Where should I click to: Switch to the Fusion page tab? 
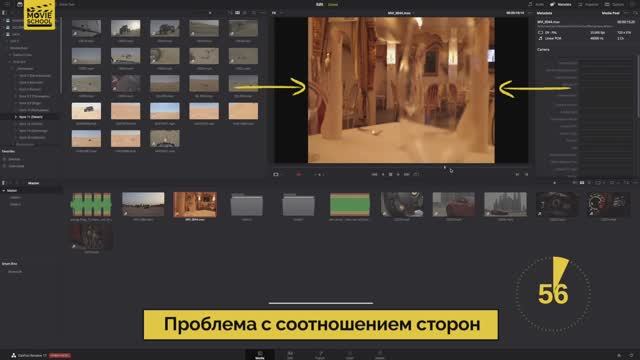pos(320,355)
